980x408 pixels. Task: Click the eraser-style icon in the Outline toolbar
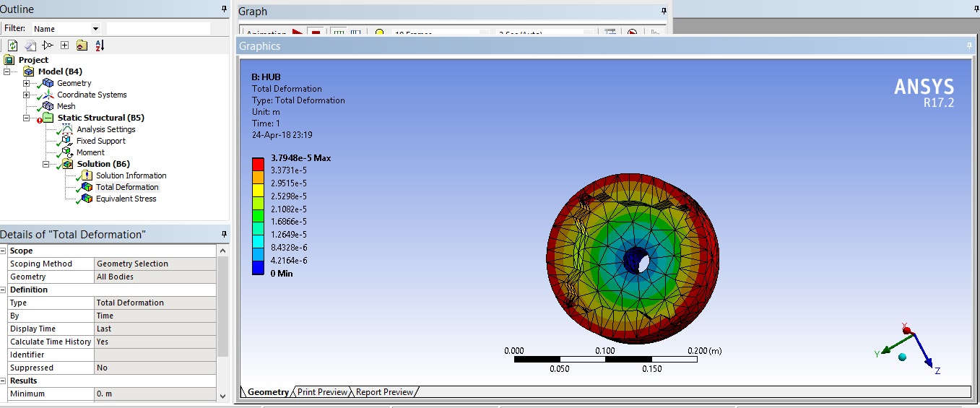click(30, 45)
